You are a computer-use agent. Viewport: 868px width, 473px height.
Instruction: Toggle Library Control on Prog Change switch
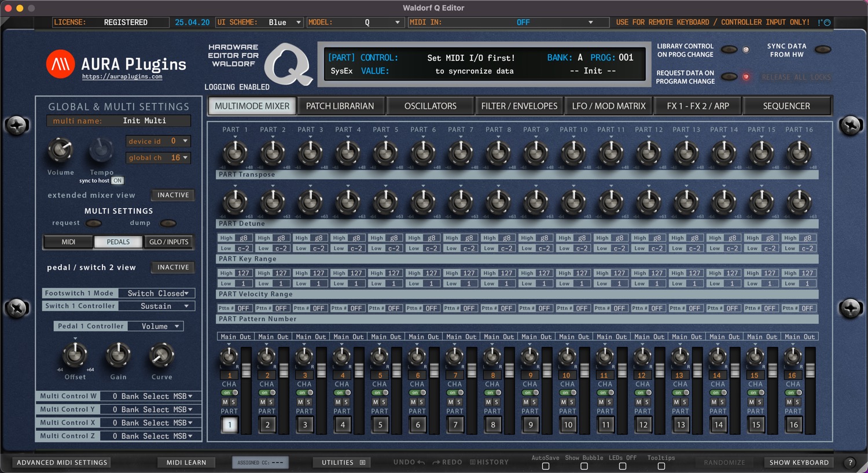729,50
